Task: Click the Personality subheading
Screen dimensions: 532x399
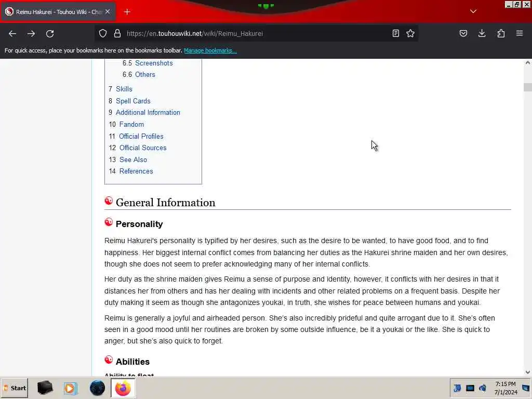Action: tap(139, 224)
